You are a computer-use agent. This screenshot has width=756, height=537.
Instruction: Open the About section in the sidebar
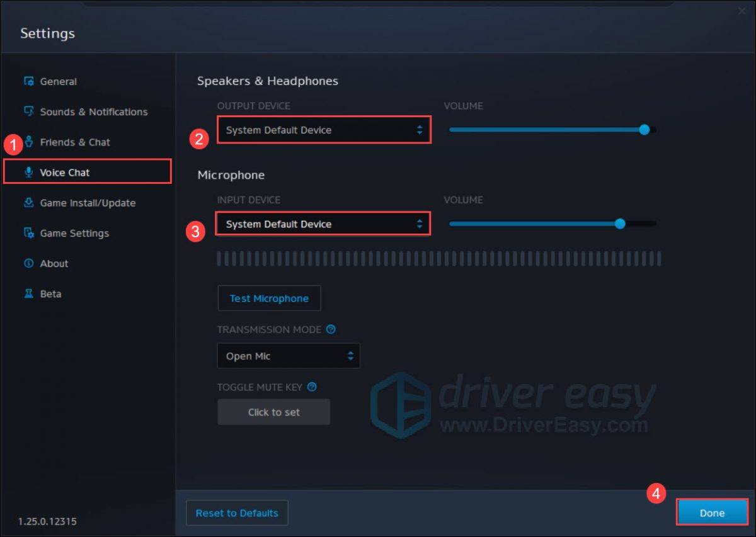click(54, 263)
